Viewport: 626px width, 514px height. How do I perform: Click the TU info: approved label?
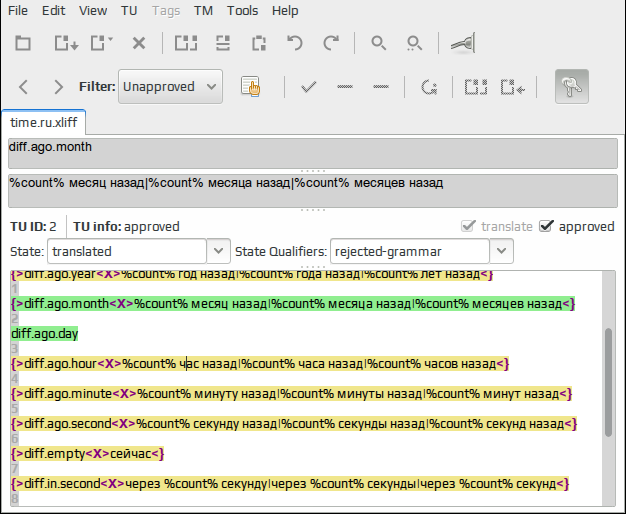(x=126, y=226)
